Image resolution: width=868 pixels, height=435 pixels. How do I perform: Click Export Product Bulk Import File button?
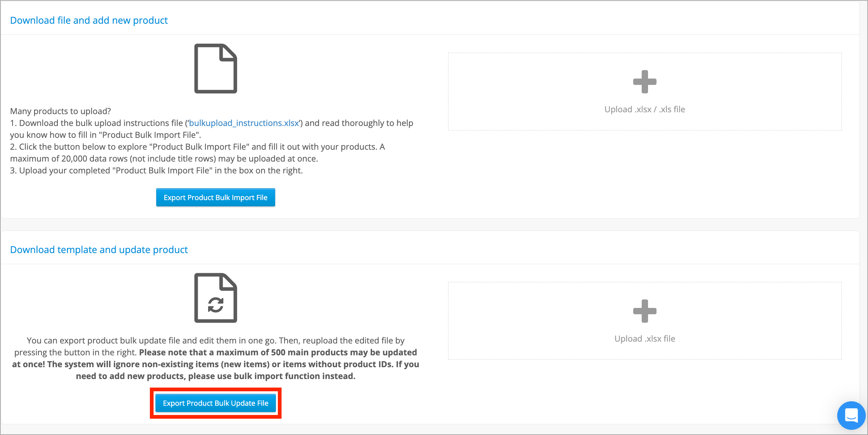(x=216, y=197)
